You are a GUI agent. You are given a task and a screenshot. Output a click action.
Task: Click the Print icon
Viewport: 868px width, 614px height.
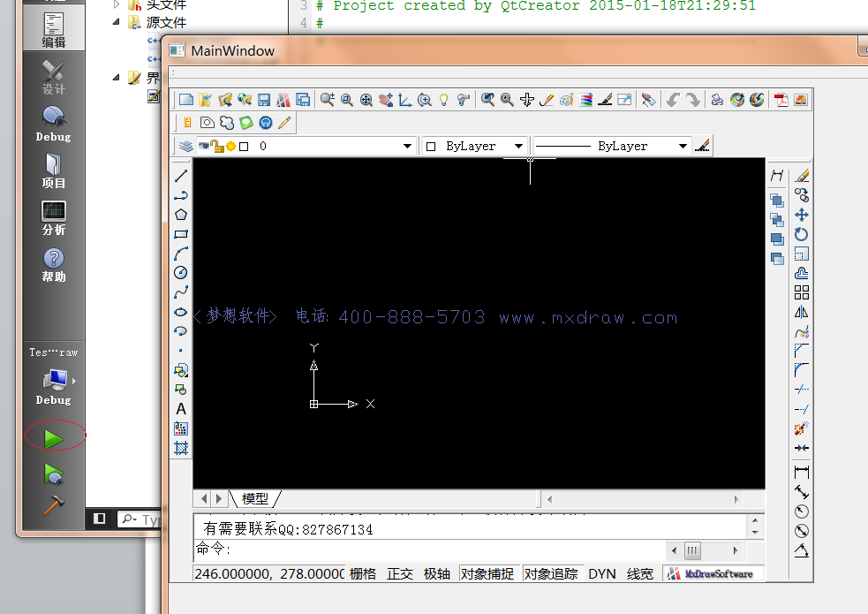tap(717, 100)
